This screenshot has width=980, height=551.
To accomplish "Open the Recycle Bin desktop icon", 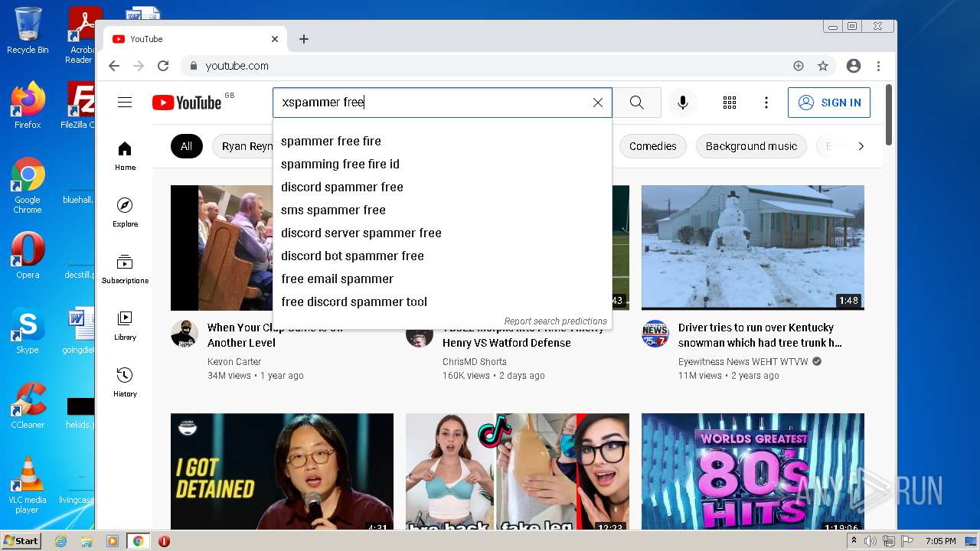I will (x=28, y=31).
